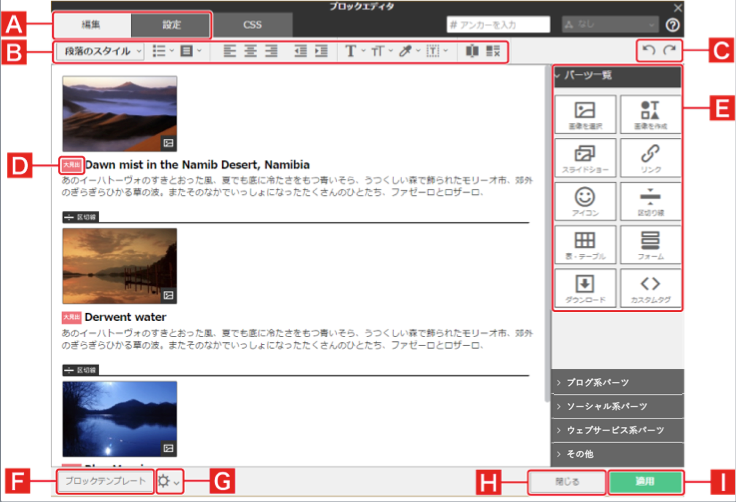
Task: Click the clear formatting icon
Action: click(493, 51)
